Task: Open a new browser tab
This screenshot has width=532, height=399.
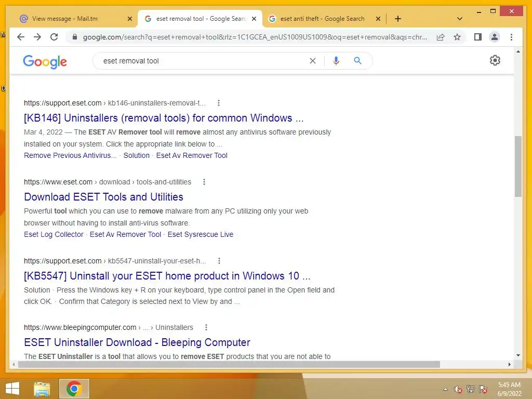Action: [x=398, y=19]
